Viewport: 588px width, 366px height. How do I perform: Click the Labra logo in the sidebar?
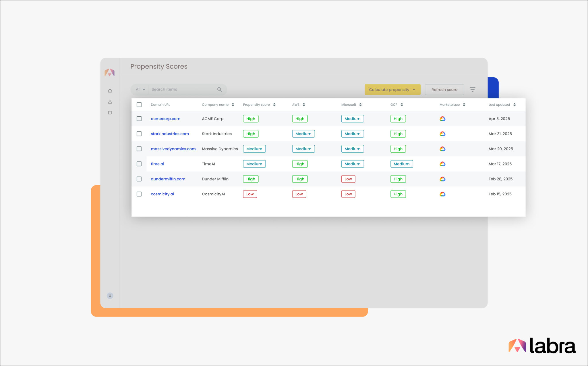tap(110, 73)
